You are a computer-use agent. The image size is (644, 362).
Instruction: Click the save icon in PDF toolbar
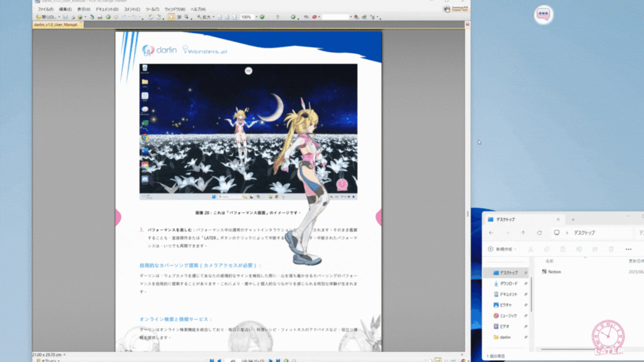[65, 17]
